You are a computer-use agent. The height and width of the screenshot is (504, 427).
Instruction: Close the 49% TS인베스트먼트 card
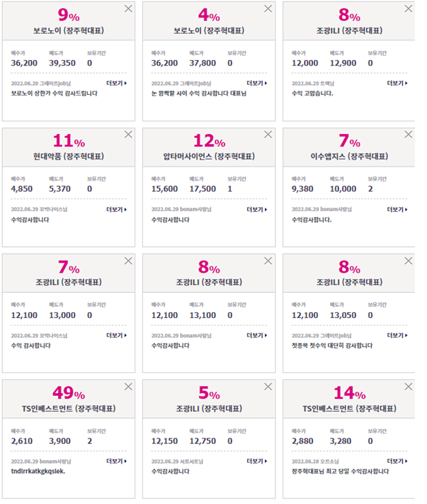128,386
